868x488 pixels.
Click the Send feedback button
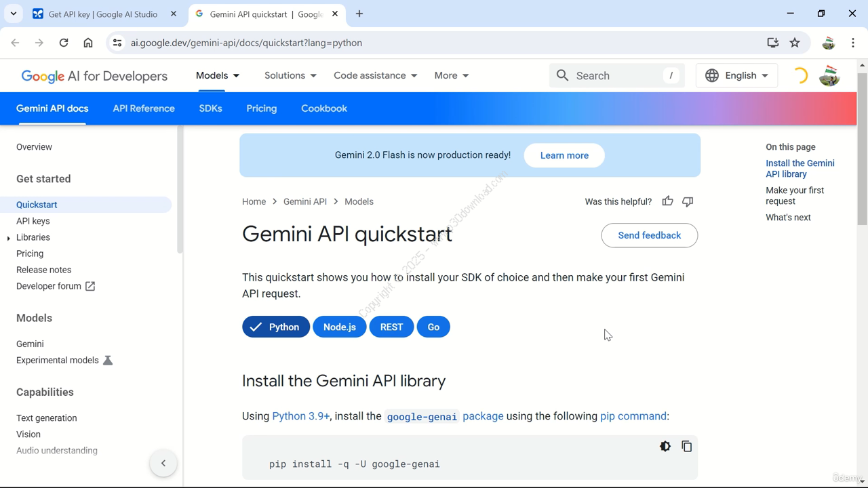650,235
